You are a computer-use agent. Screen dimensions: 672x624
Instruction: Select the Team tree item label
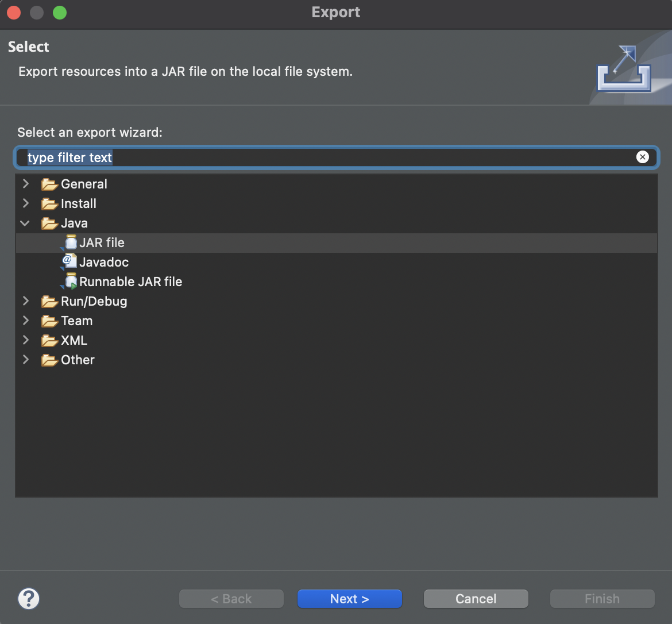click(76, 321)
